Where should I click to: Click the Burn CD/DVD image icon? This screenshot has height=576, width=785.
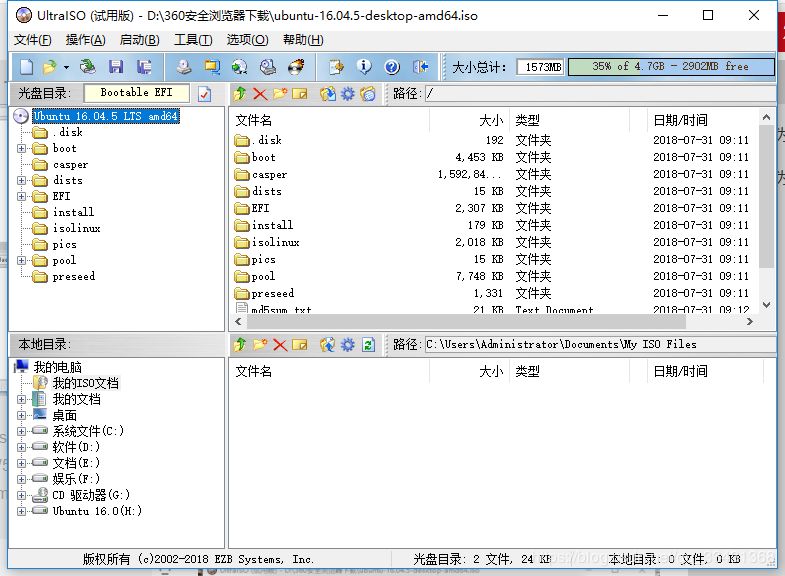tap(296, 67)
